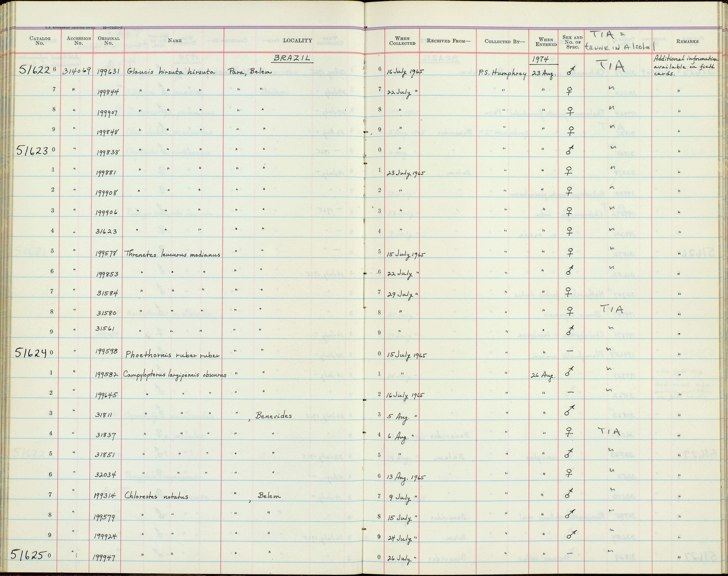Screen dimensions: 728x576
Task: Click the date '16 July 1965' in row 199645
Action: pyautogui.click(x=405, y=395)
